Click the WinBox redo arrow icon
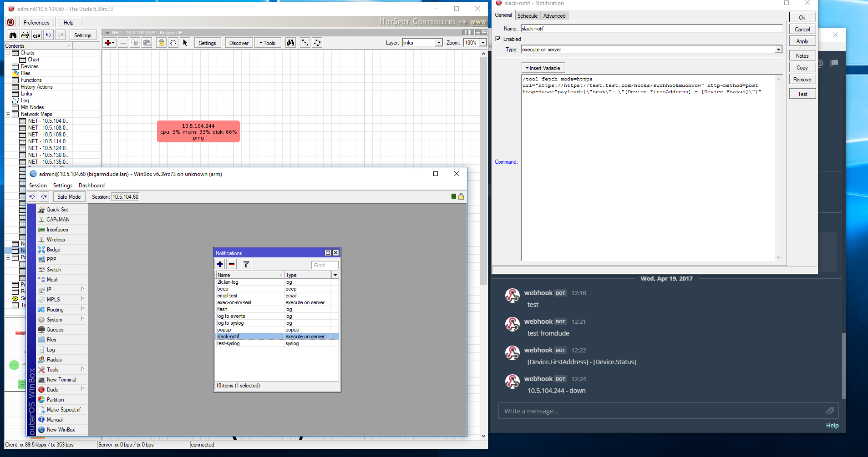This screenshot has width=868, height=457. (44, 196)
